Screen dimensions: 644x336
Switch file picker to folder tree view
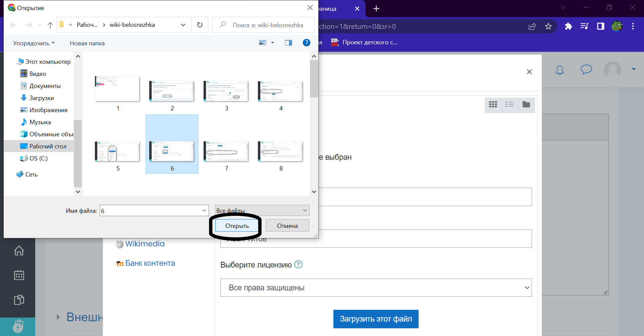pos(526,105)
